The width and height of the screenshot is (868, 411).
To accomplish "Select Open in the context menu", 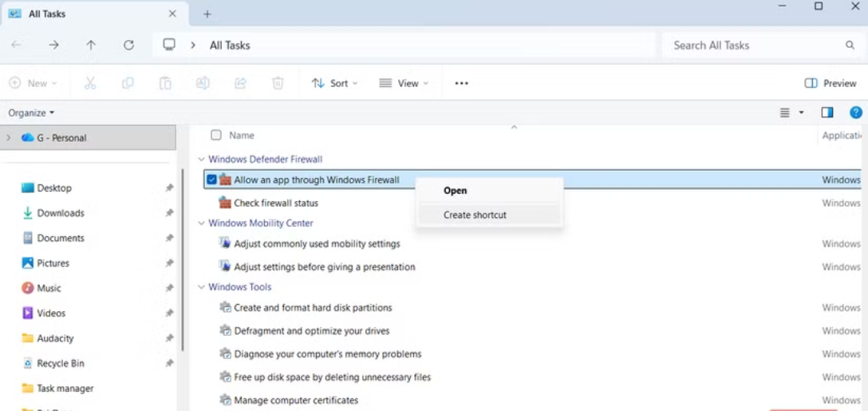I will pos(456,191).
